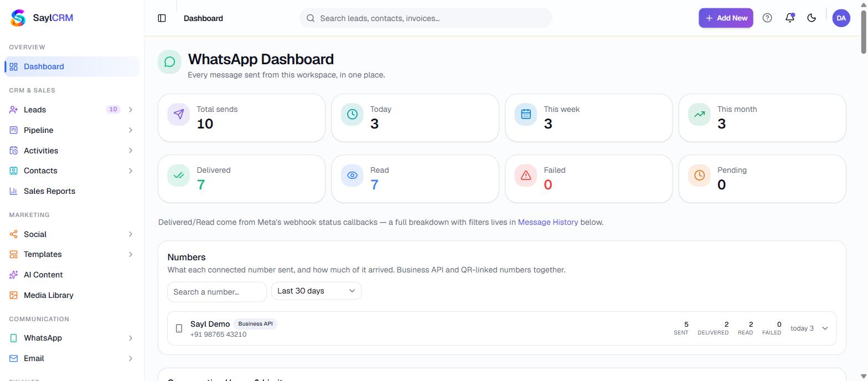The image size is (868, 381).
Task: Click the Sayl Demo phone device icon
Action: click(179, 328)
